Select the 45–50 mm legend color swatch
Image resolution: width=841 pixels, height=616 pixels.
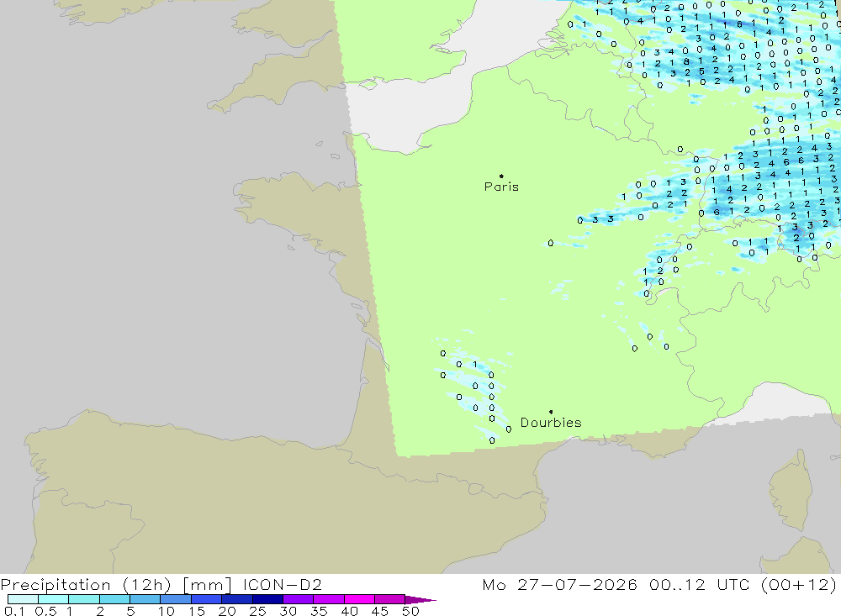pyautogui.click(x=389, y=599)
